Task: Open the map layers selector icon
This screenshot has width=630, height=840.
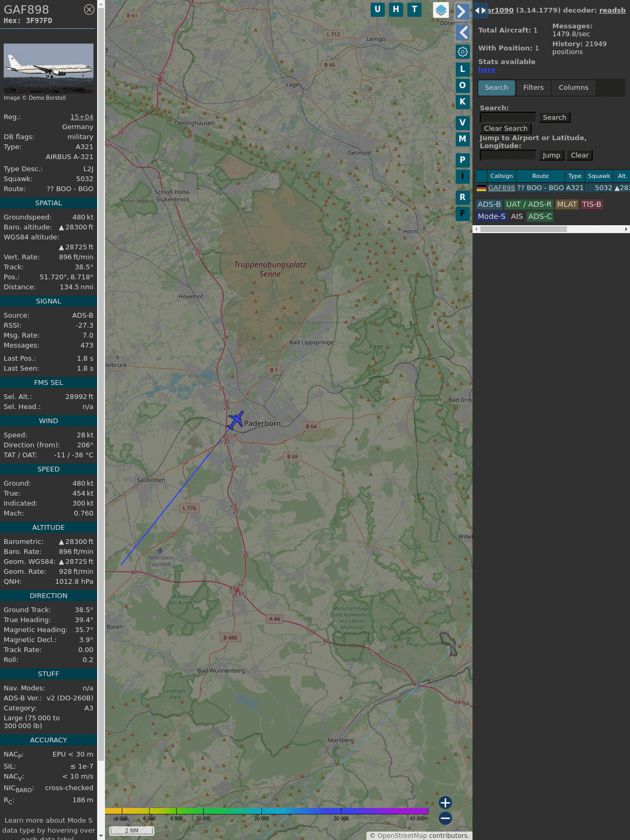Action: point(441,10)
